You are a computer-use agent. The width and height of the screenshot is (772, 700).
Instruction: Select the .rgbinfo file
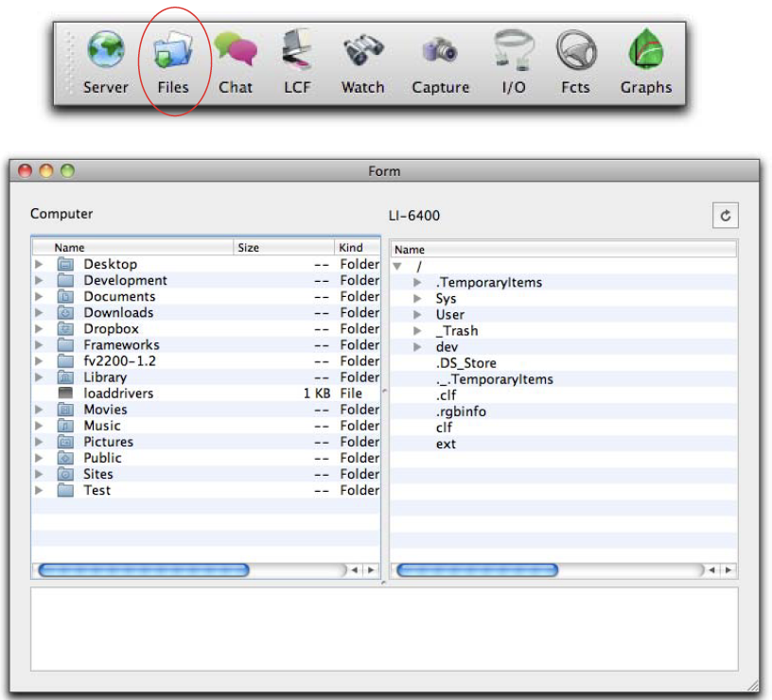[461, 411]
